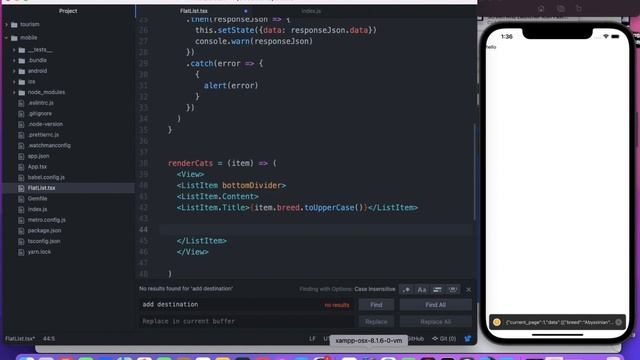Viewport: 640px width, 360px height.
Task: Toggle regex option in find panel
Action: [406, 289]
